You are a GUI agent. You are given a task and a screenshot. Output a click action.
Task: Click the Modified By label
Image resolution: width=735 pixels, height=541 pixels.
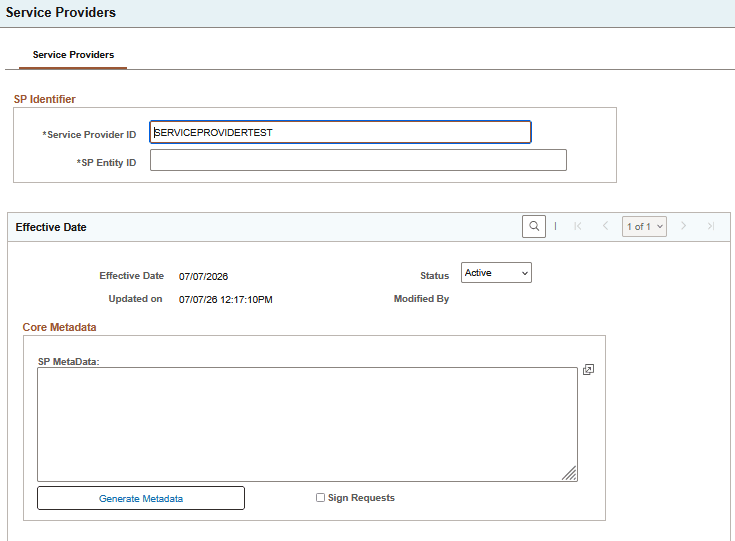(421, 299)
